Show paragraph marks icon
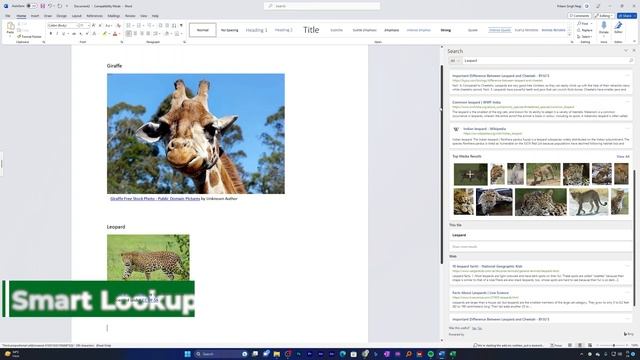The image size is (640, 360). 181,25
